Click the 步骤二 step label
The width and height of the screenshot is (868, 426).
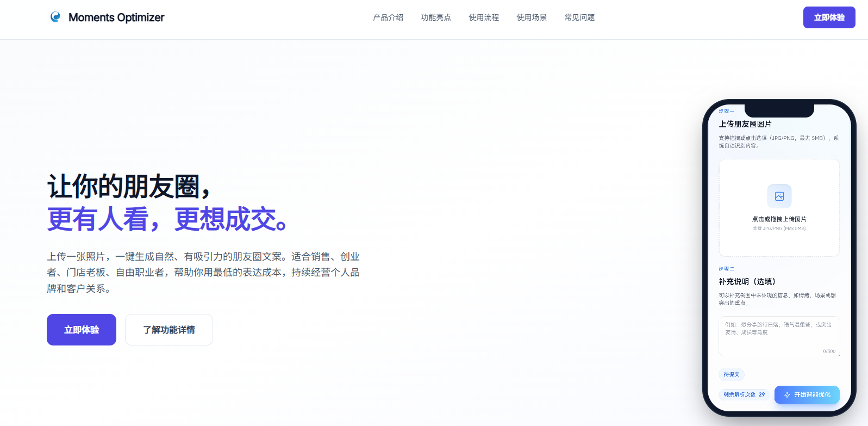click(726, 269)
